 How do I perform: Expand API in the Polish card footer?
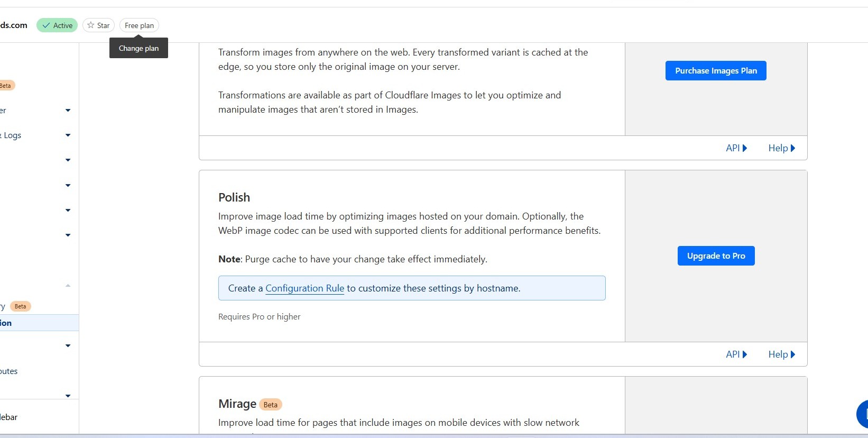[x=736, y=354]
